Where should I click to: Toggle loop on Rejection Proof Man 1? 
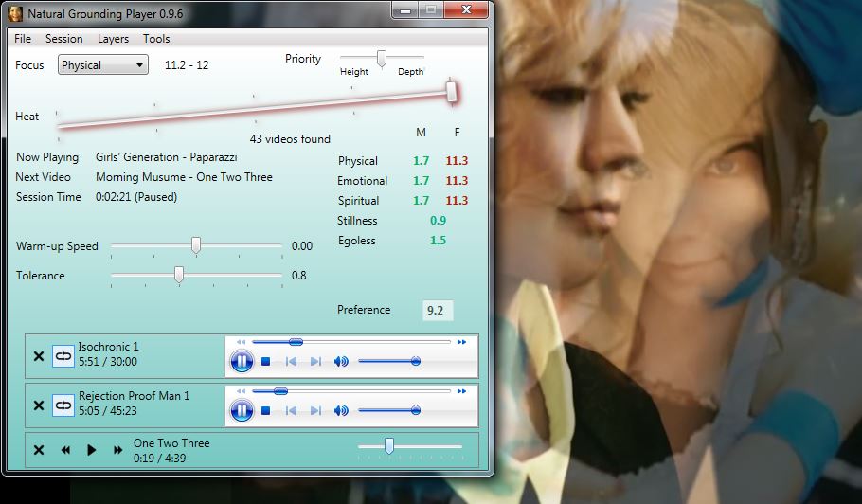(63, 405)
